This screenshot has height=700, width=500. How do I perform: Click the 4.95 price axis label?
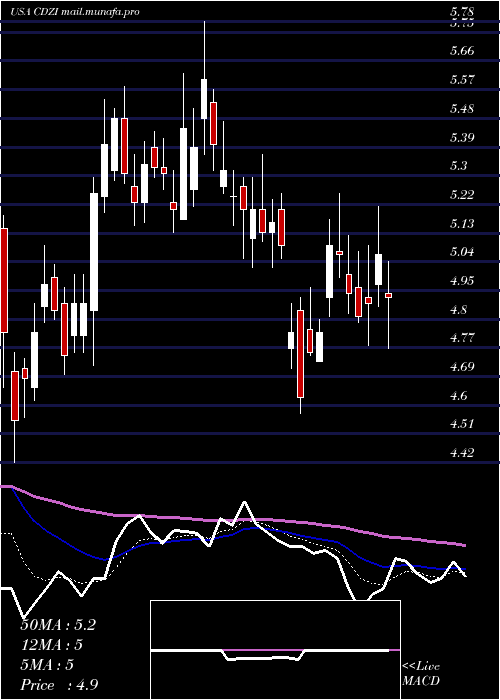tap(462, 281)
